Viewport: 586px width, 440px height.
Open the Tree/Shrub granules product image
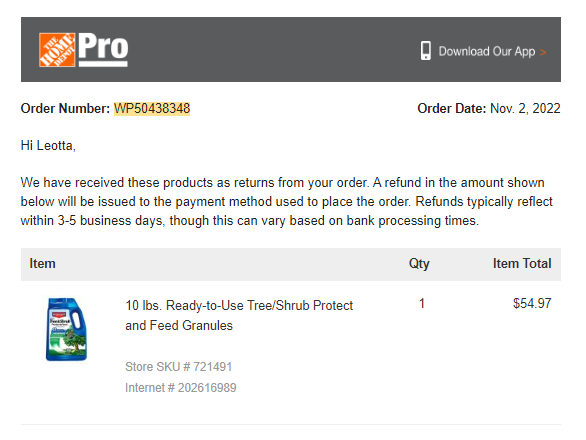pyautogui.click(x=67, y=329)
